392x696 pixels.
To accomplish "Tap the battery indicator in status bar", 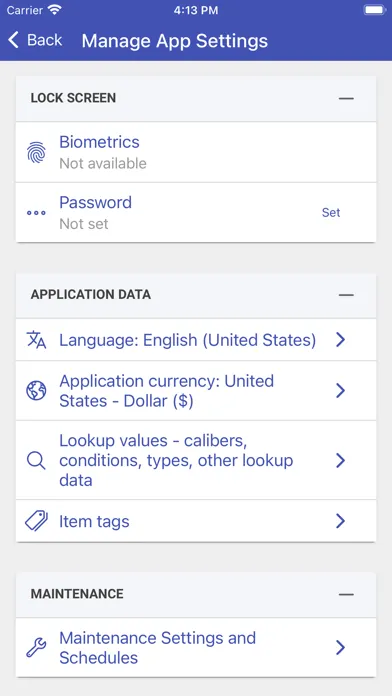I will point(374,10).
